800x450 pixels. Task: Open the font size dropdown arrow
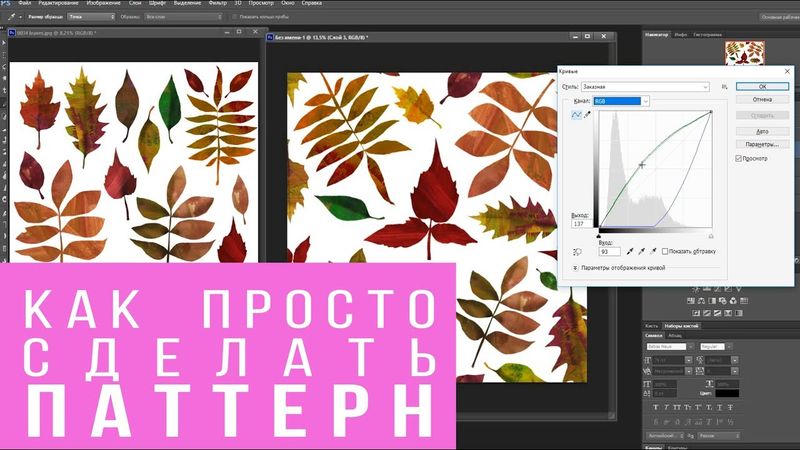click(x=689, y=360)
